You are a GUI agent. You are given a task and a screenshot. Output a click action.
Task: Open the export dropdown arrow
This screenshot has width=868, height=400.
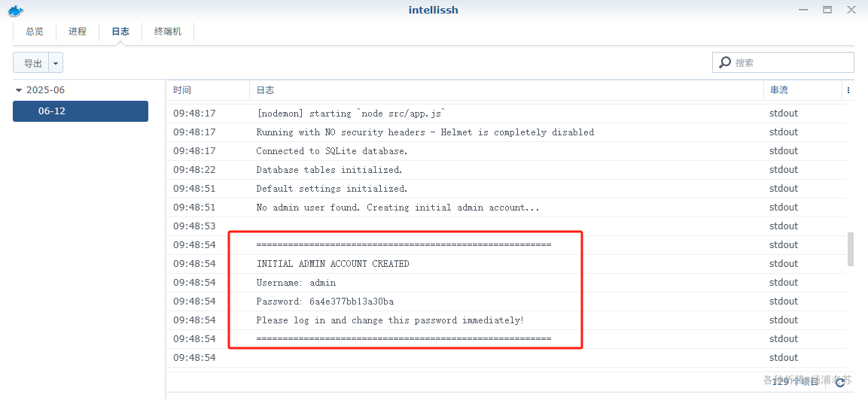pyautogui.click(x=56, y=63)
